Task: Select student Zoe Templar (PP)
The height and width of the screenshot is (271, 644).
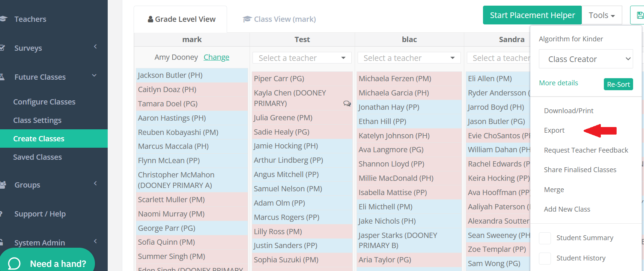Action: (x=498, y=249)
